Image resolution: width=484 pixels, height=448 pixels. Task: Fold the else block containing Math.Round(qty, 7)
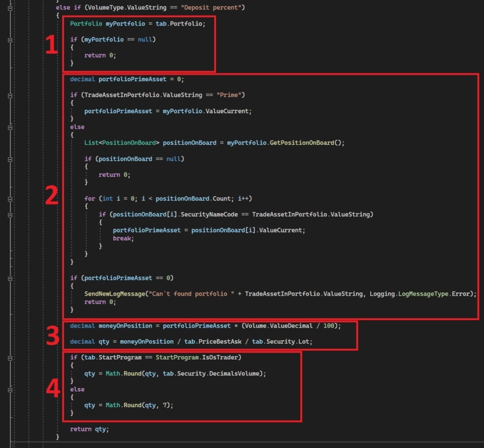pos(10,390)
